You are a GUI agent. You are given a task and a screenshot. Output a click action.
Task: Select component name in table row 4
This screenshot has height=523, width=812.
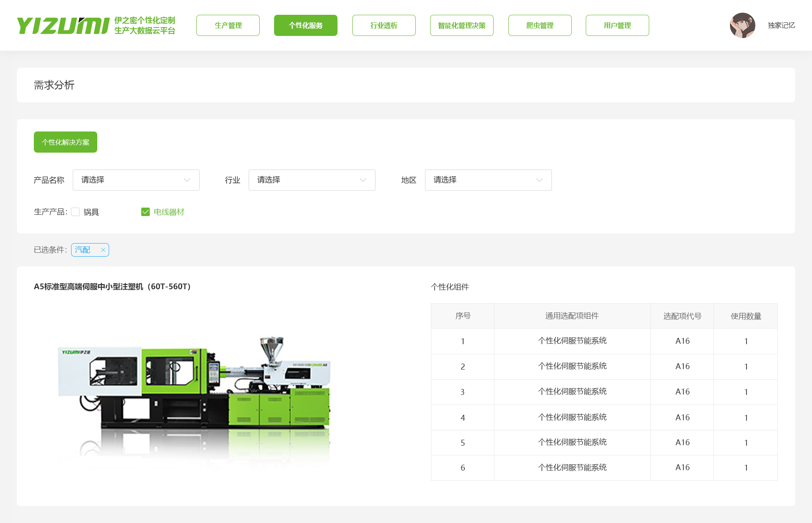click(x=572, y=417)
